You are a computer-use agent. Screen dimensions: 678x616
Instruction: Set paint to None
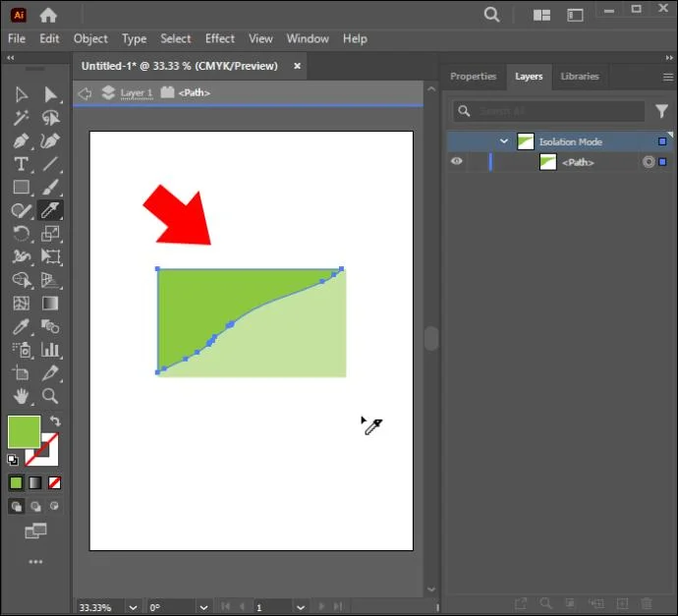[x=54, y=482]
